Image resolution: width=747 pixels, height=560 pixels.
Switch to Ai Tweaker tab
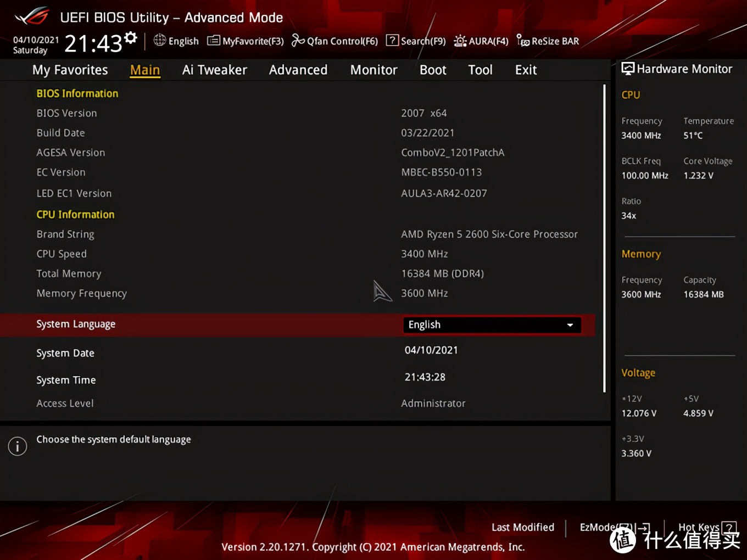click(215, 70)
